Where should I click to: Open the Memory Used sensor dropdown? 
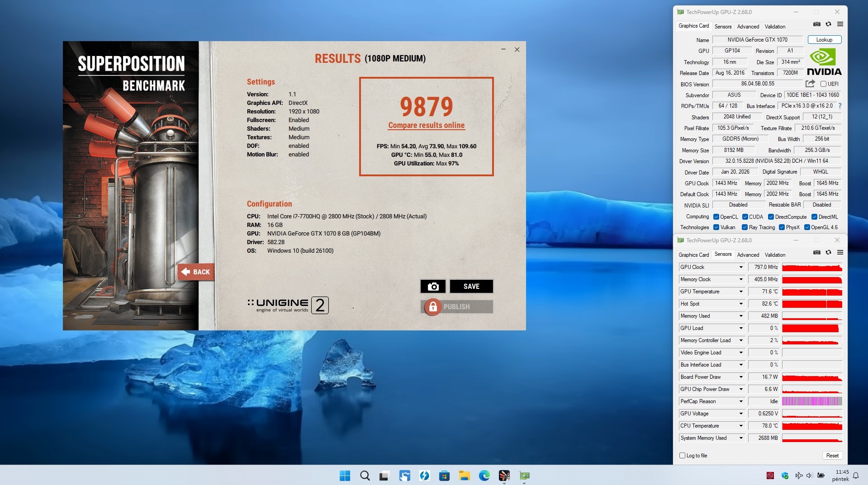click(x=741, y=316)
